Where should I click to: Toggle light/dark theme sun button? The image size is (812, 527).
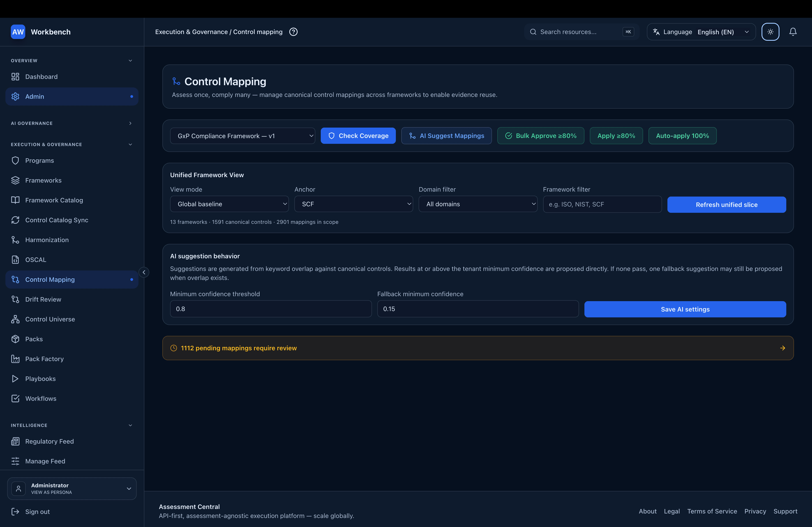(770, 32)
